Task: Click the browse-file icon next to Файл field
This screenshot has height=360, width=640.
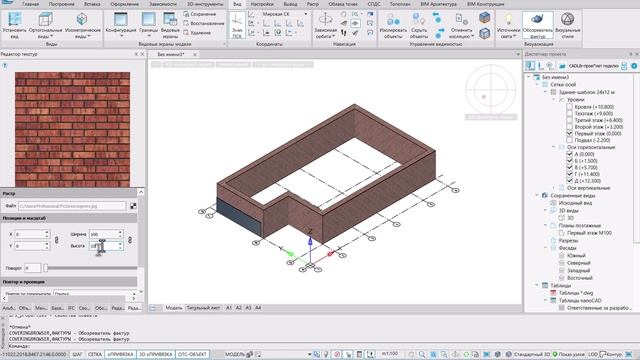Action: pyautogui.click(x=133, y=206)
